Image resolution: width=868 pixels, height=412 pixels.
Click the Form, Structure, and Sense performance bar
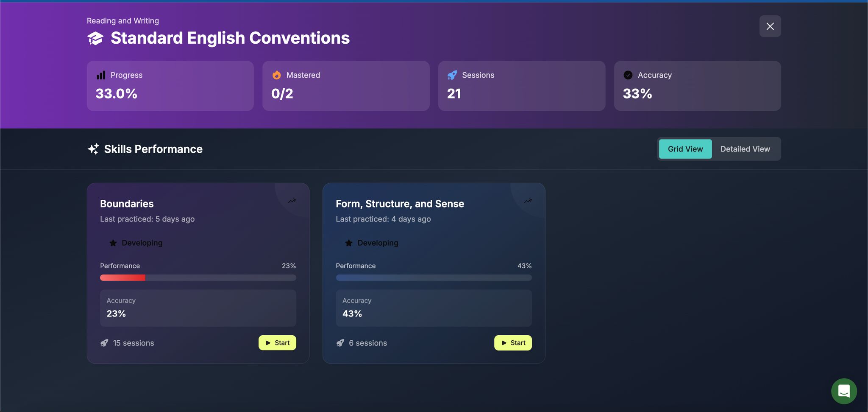click(434, 278)
